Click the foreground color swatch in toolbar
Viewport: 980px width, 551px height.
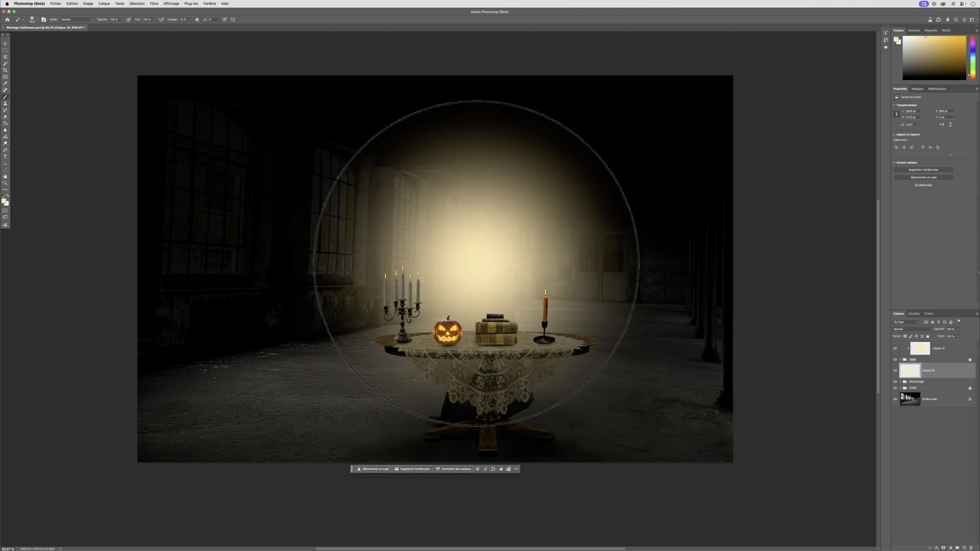click(x=4, y=201)
